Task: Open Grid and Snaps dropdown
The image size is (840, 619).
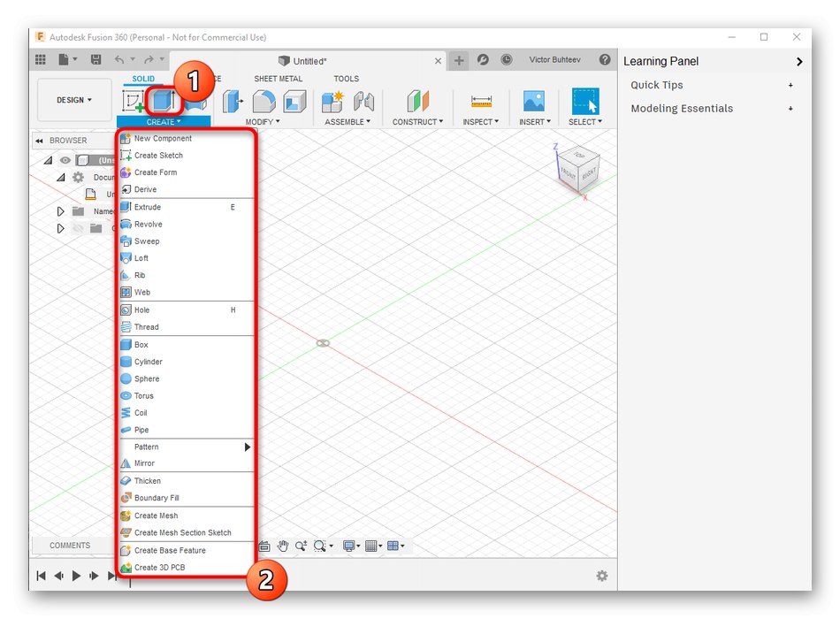Action: point(373,546)
